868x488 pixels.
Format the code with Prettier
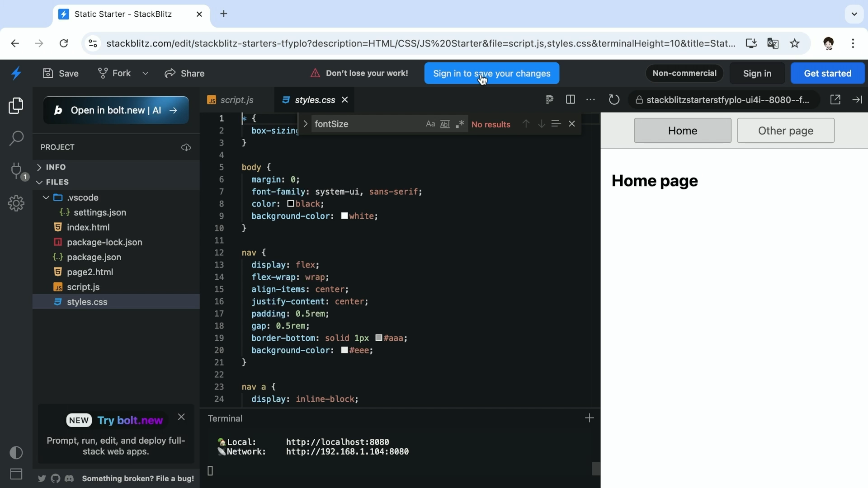(x=550, y=99)
